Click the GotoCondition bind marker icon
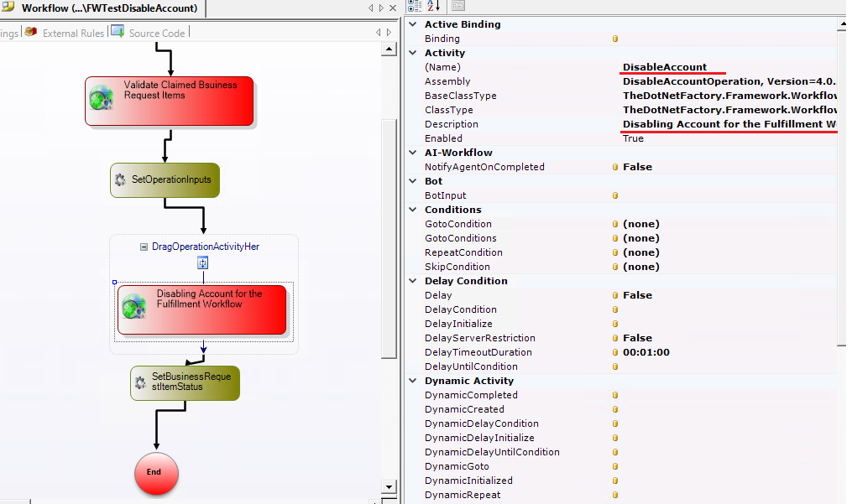This screenshot has height=504, width=852. pos(615,224)
